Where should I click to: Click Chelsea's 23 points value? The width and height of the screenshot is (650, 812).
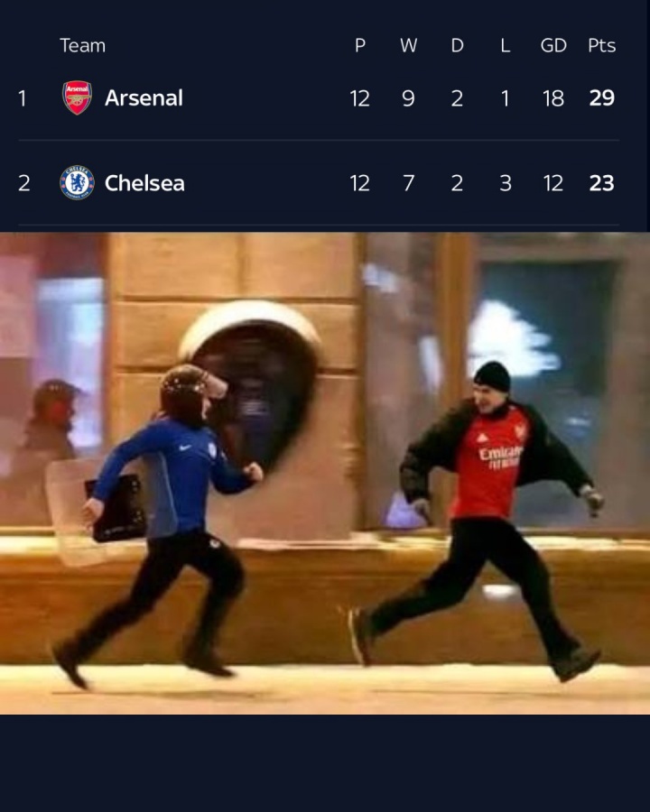[602, 183]
